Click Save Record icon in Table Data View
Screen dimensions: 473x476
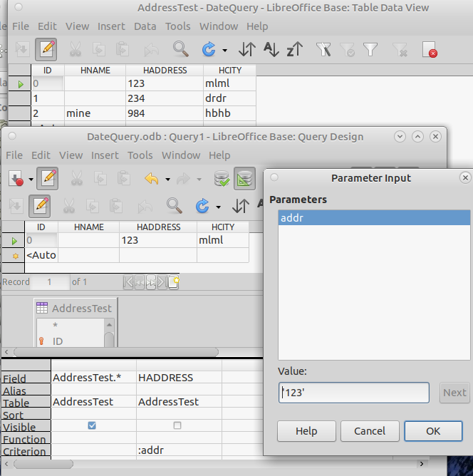click(x=23, y=49)
